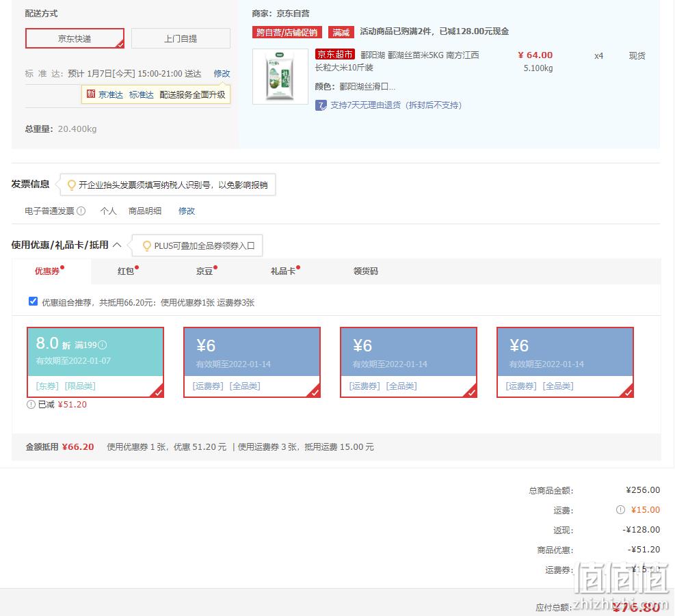Click the 颜色：鄱阳湖丝滑口... attribute text

(355, 87)
